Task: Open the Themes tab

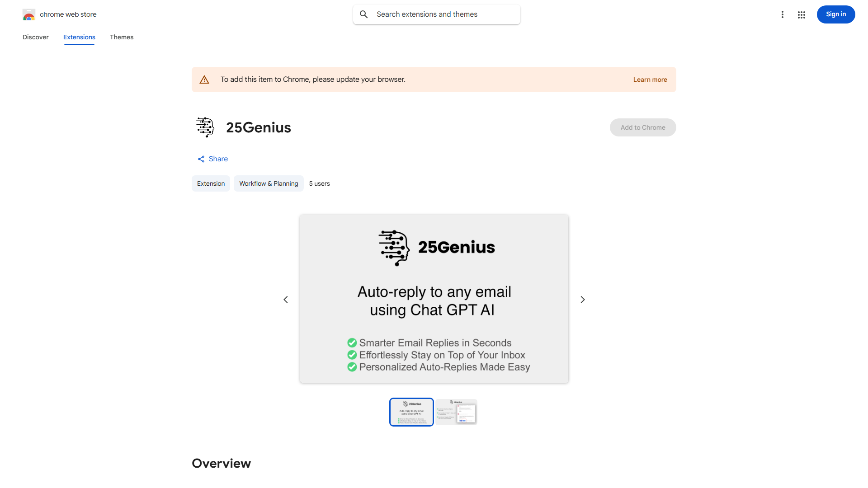Action: [122, 37]
